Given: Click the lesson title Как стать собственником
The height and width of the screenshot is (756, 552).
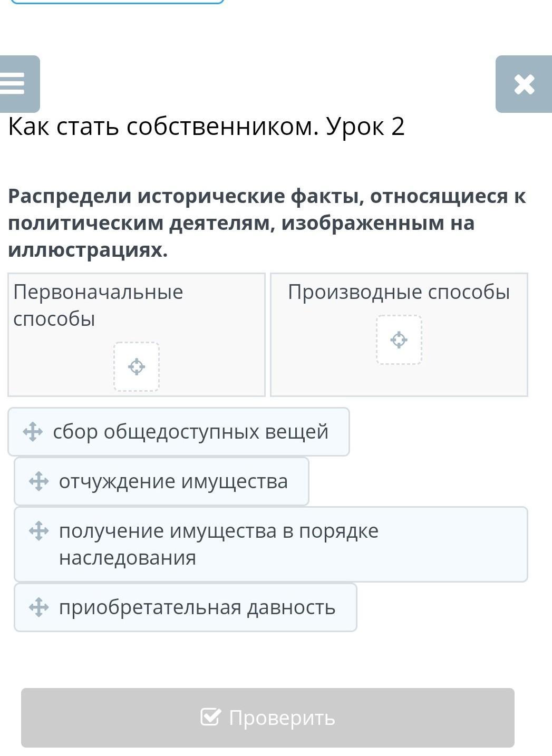Looking at the screenshot, I should [x=206, y=127].
